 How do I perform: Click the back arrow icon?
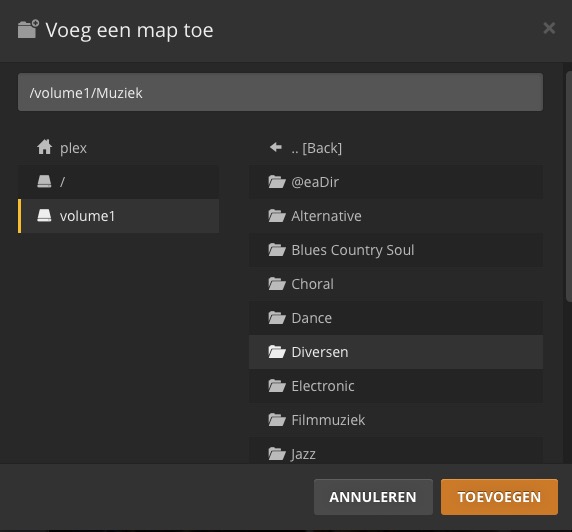[276, 147]
